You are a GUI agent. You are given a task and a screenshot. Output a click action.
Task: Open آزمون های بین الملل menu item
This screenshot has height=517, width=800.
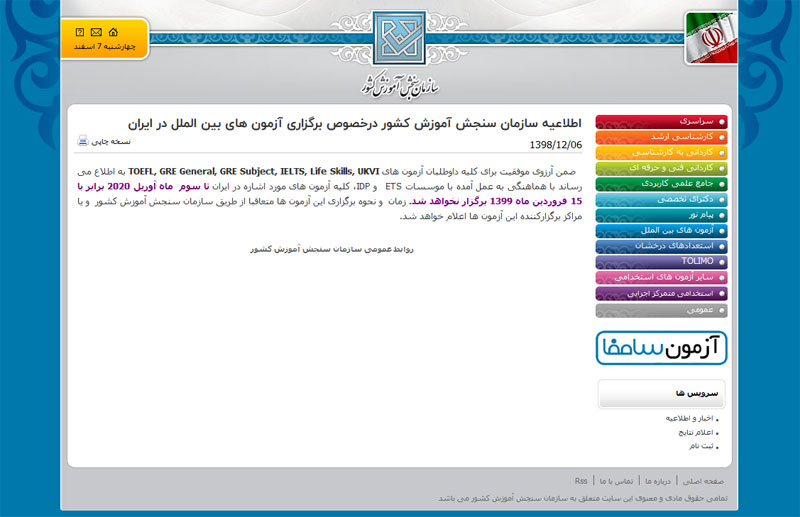(x=661, y=231)
